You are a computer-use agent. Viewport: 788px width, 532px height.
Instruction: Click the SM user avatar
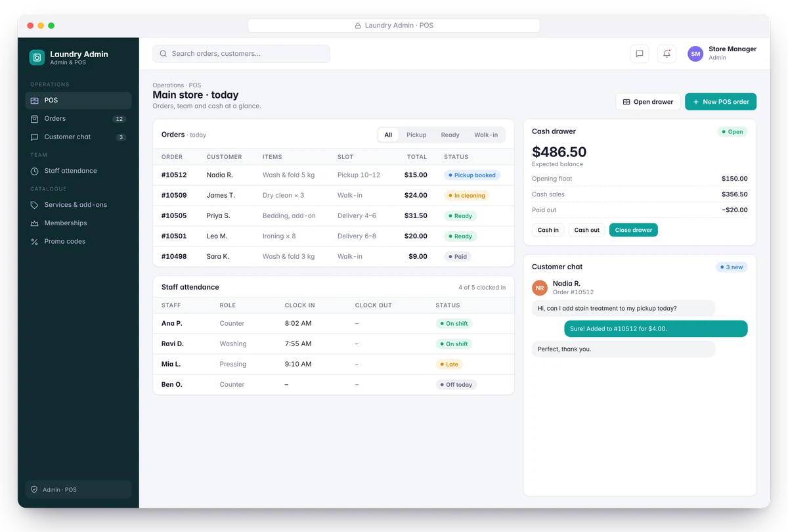695,54
